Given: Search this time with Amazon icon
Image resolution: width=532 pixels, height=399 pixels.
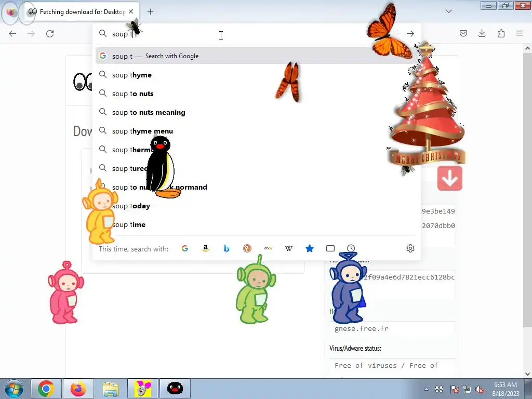Looking at the screenshot, I should click(206, 248).
